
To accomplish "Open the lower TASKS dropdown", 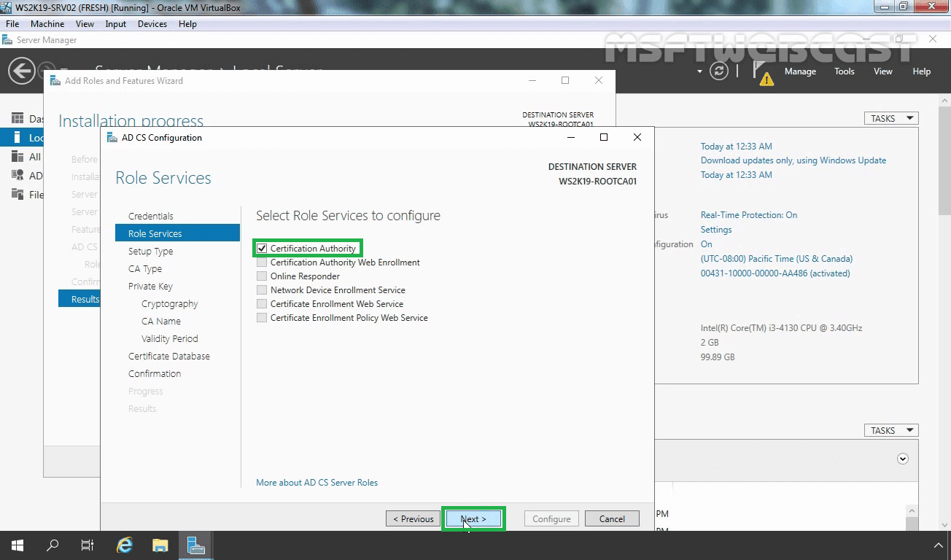I will (x=891, y=430).
